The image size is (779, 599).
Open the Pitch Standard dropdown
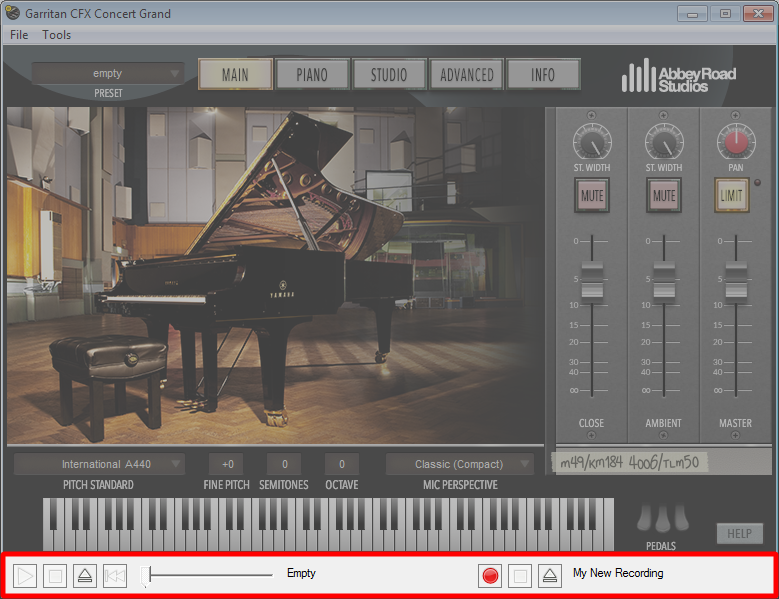click(x=99, y=464)
